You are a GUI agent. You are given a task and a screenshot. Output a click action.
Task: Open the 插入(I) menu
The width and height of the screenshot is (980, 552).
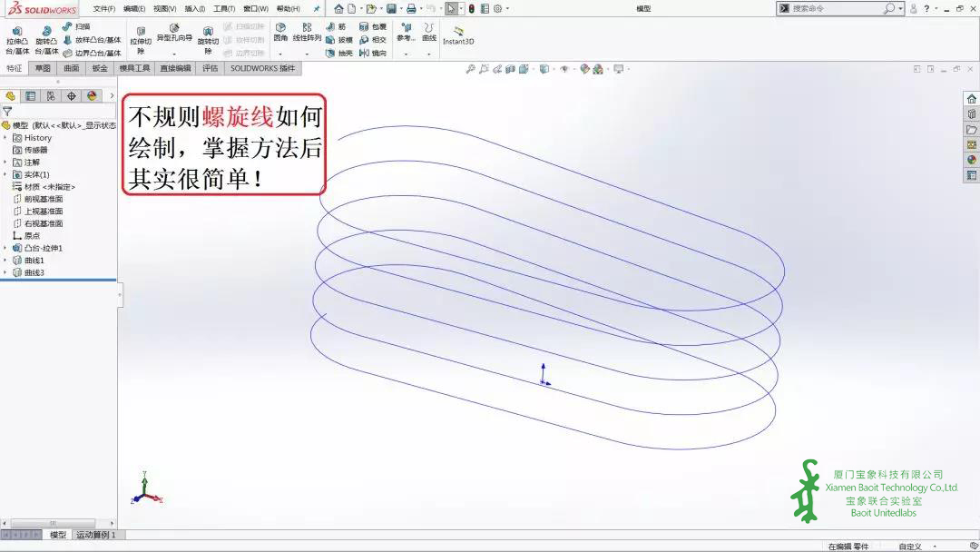194,8
